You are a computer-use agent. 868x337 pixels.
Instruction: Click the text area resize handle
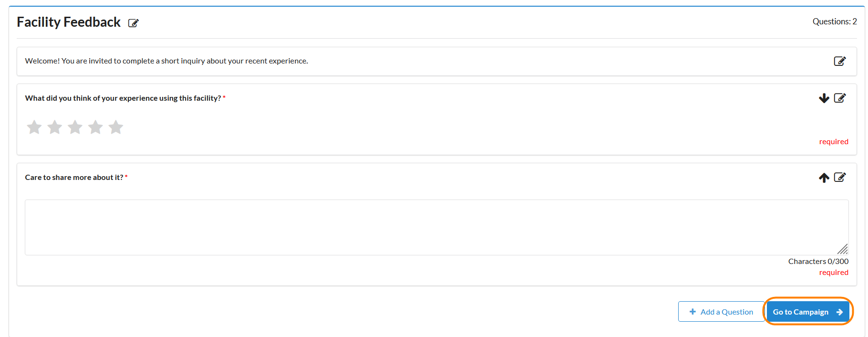[x=843, y=250]
